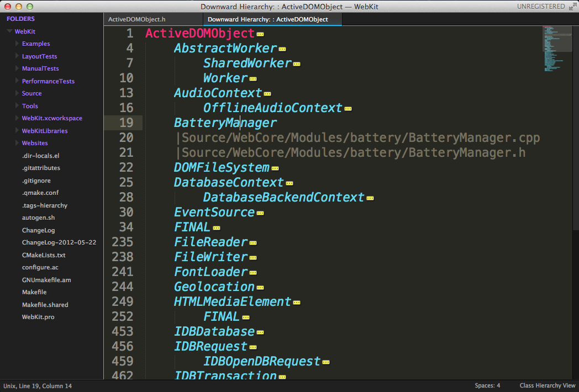579x392 pixels.
Task: Expand folded marker after ActiveDOMObject
Action: 260,34
